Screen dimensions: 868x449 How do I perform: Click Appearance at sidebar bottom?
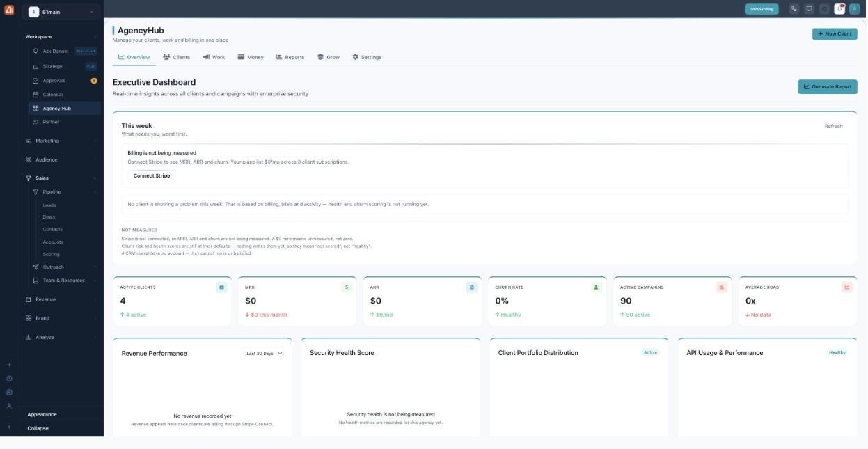point(42,414)
